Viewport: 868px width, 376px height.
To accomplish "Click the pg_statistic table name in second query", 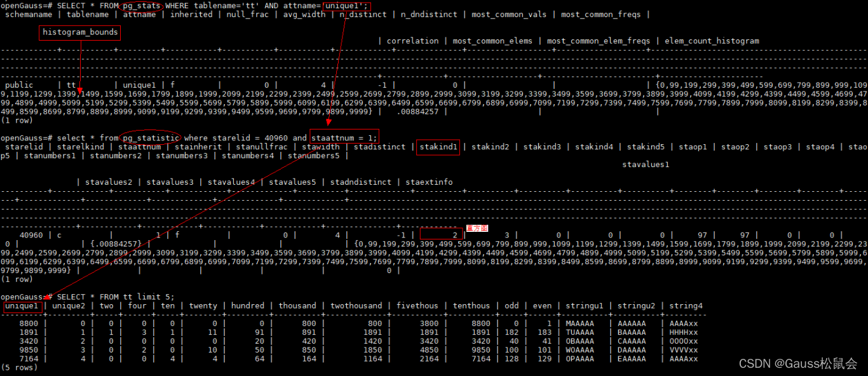I will [151, 138].
